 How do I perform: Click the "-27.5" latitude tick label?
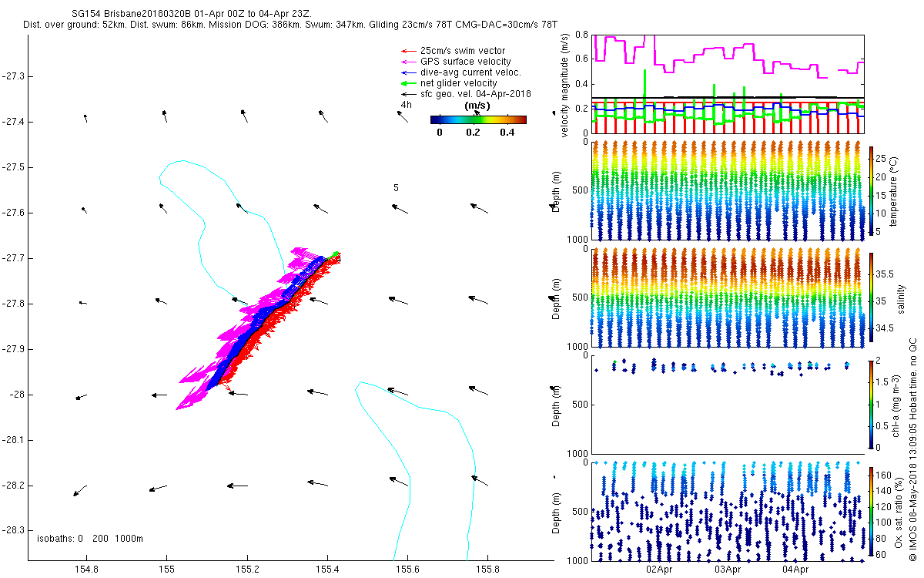(x=14, y=167)
